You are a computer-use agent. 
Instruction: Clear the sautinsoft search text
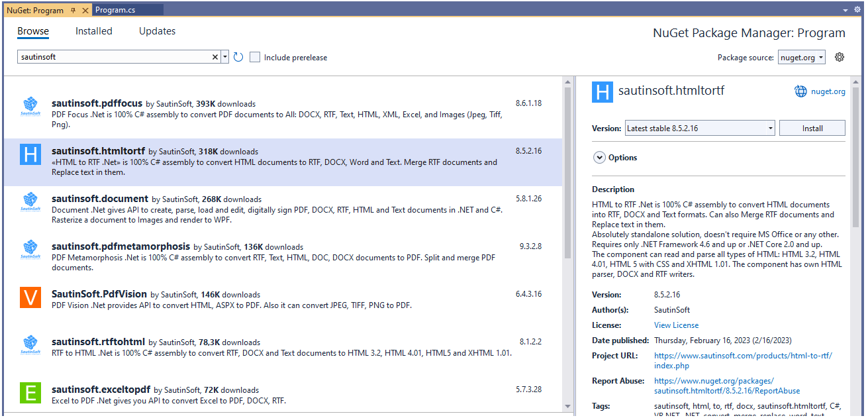(x=215, y=57)
